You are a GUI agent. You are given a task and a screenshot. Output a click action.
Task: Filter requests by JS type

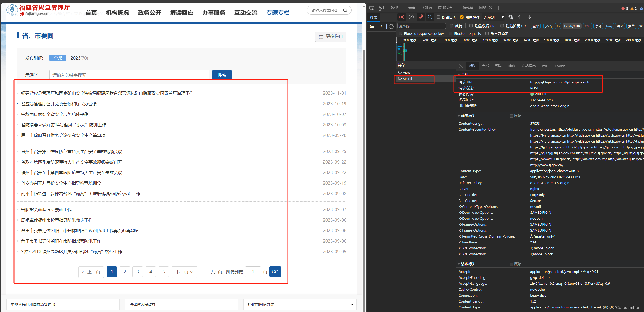click(558, 26)
